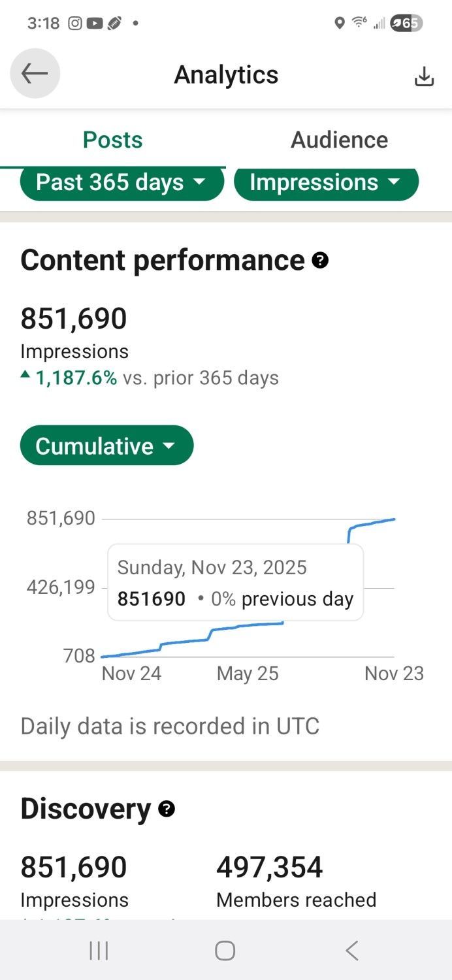Tap the battery indicator in status bar
Screen dimensions: 452x980
[x=406, y=23]
